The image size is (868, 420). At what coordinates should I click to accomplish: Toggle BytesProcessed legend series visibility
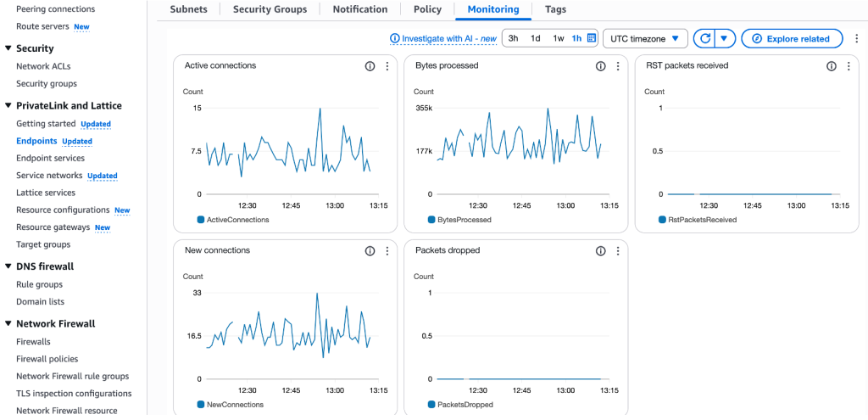[465, 220]
